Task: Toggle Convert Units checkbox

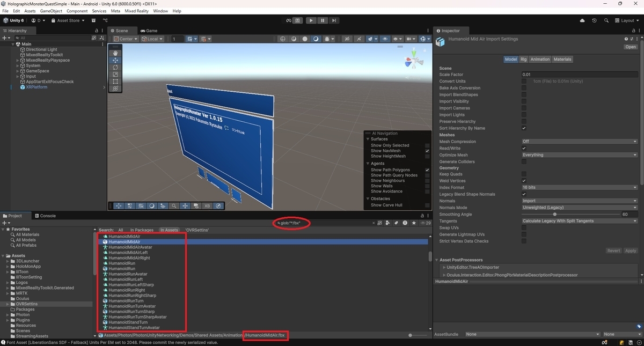Action: coord(524,82)
